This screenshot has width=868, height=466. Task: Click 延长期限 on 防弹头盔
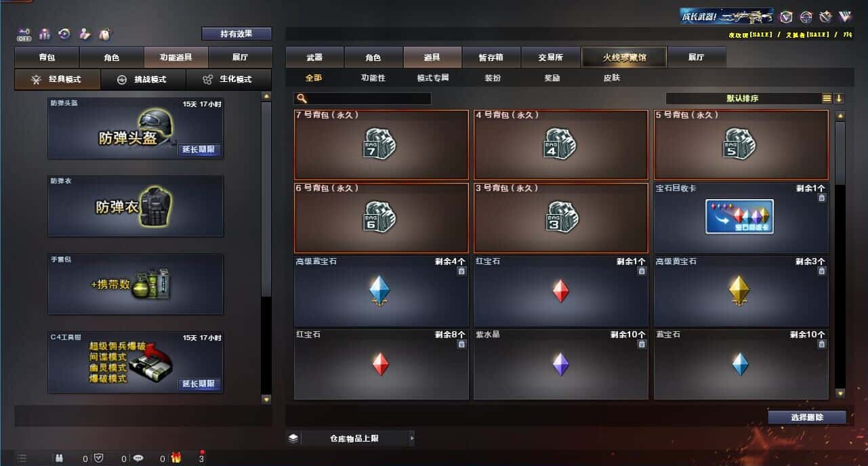200,150
